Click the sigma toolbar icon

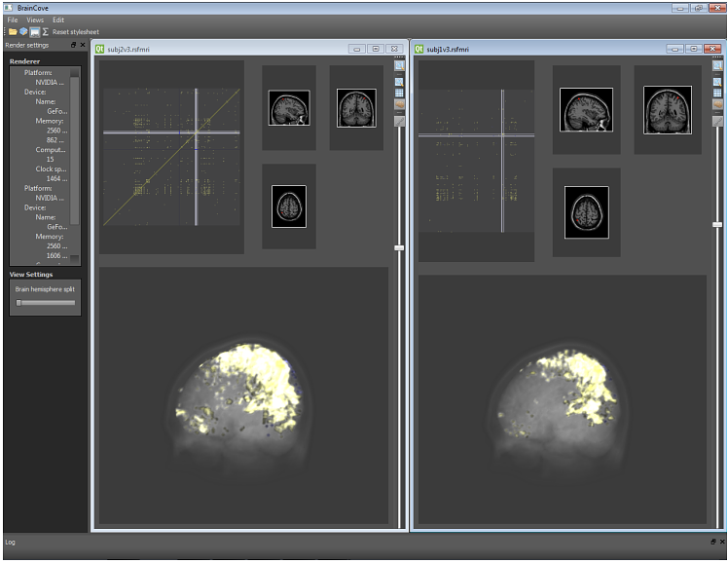click(x=45, y=32)
